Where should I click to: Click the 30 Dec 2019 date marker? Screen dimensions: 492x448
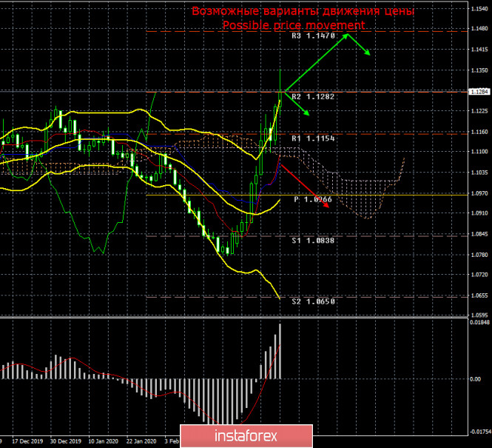click(x=65, y=441)
